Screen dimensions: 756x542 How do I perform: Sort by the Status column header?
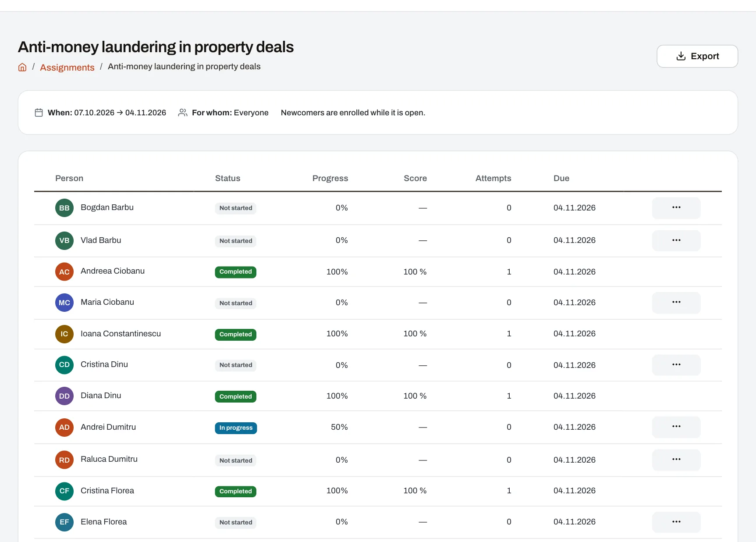click(x=227, y=178)
